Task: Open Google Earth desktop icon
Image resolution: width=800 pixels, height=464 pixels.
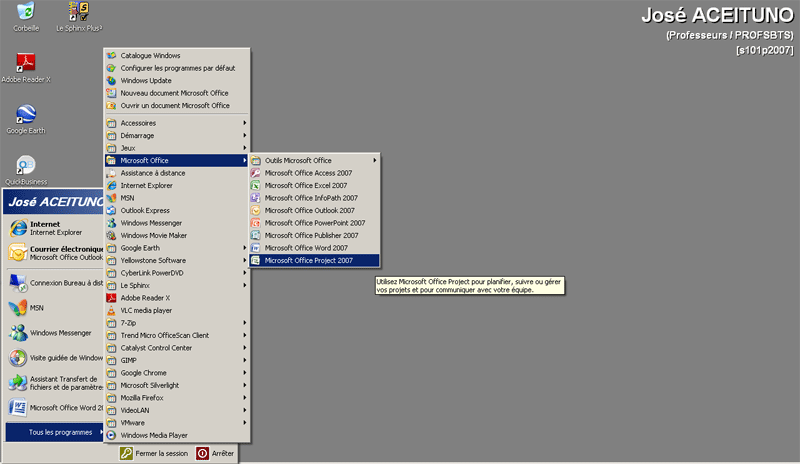Action: tap(26, 114)
